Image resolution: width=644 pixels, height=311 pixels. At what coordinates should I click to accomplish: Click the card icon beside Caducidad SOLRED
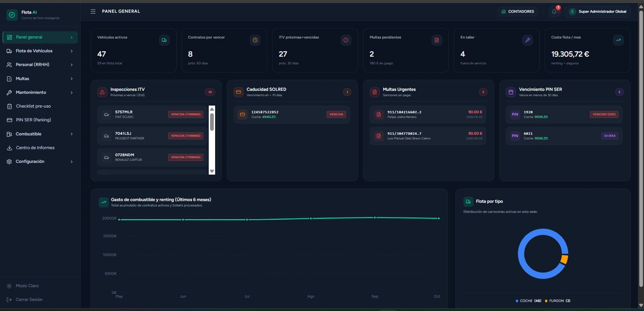tap(239, 92)
